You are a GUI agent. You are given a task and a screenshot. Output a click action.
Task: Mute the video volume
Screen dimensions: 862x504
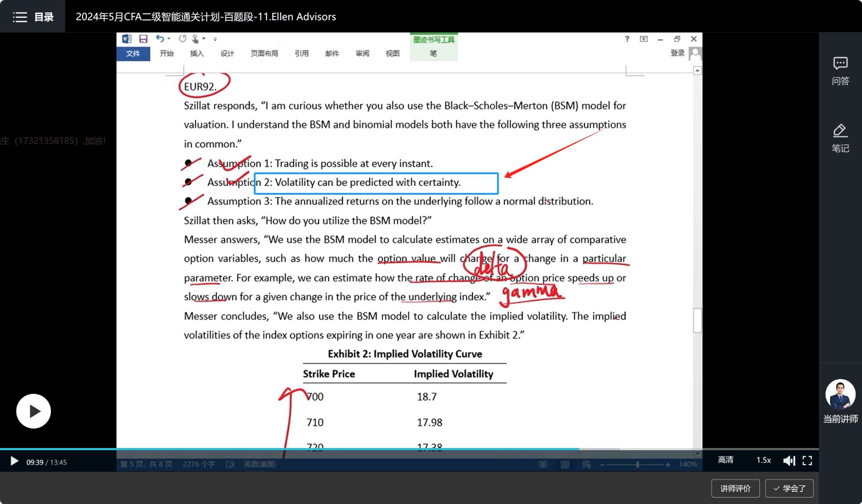point(789,460)
